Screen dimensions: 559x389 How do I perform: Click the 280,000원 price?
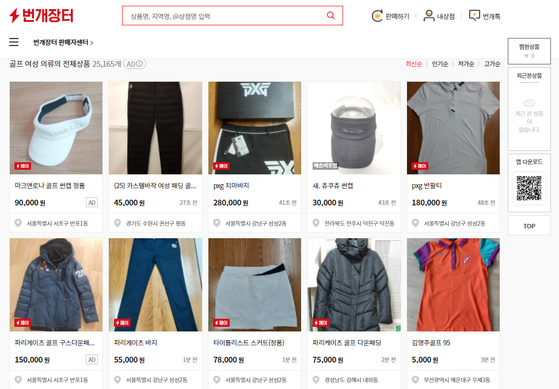[231, 203]
